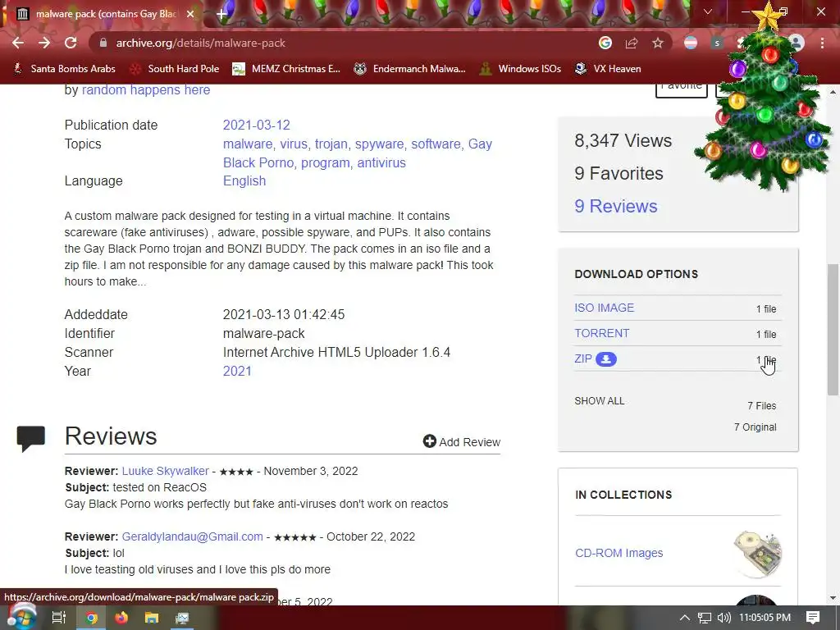Click the page vertical scrollbar thumb
Screen dimensions: 840x630
[833, 330]
